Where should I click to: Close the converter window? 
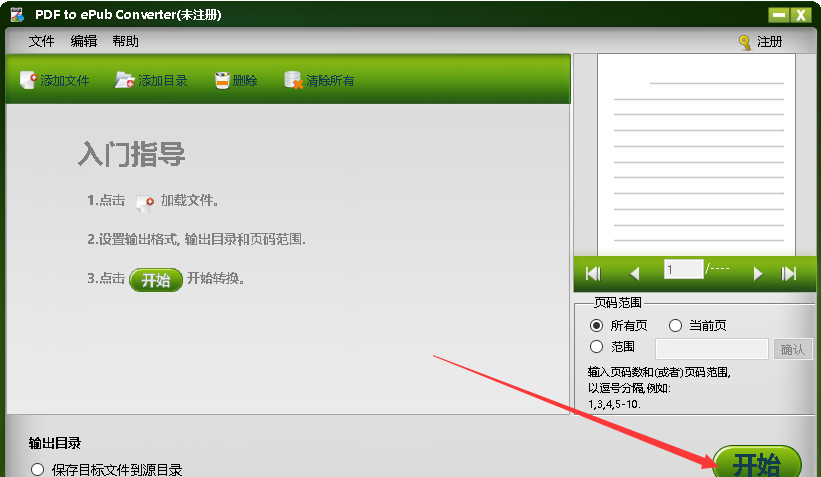point(801,15)
